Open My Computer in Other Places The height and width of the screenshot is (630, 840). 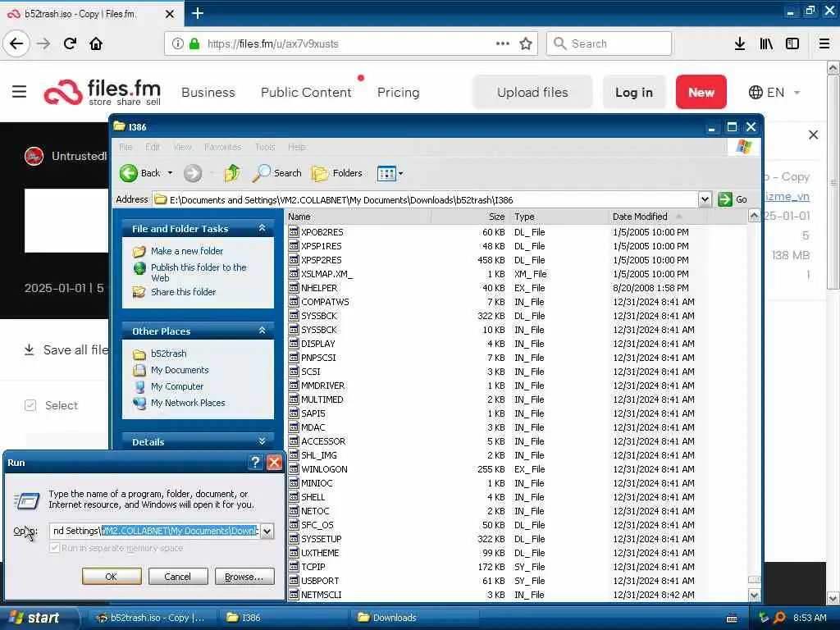[x=177, y=386]
